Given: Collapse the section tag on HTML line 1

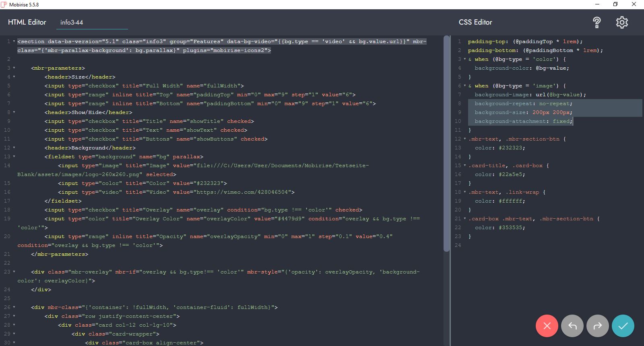Looking at the screenshot, I should [x=14, y=41].
